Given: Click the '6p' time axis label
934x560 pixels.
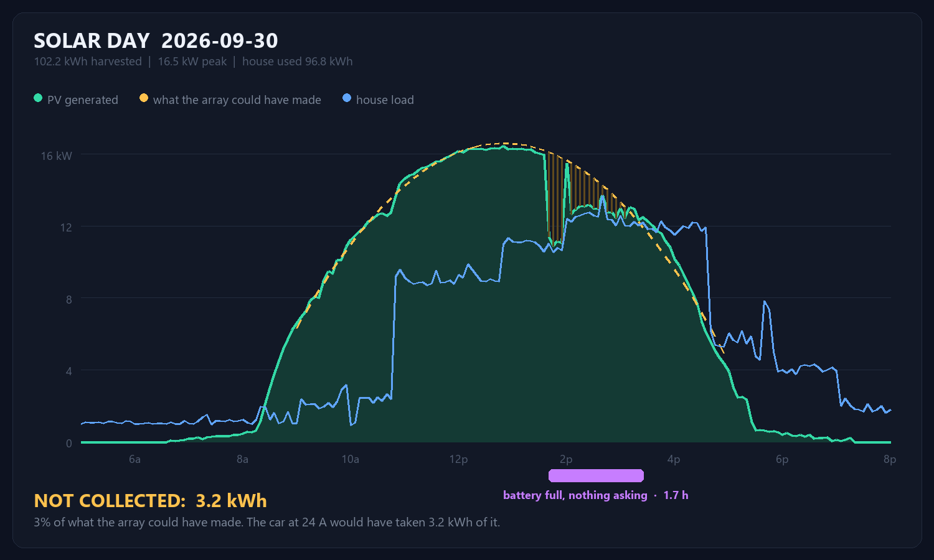Looking at the screenshot, I should click(x=782, y=459).
